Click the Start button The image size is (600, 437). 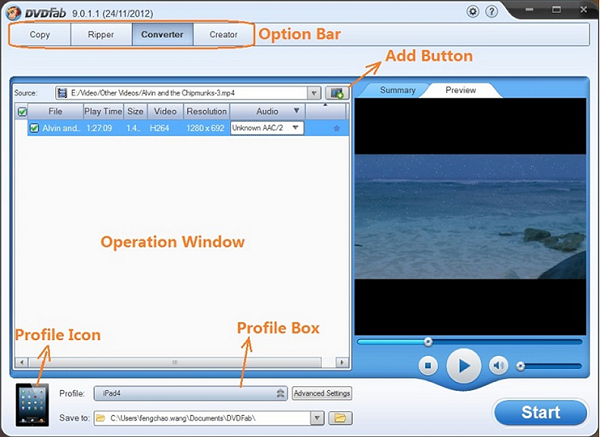click(x=540, y=413)
